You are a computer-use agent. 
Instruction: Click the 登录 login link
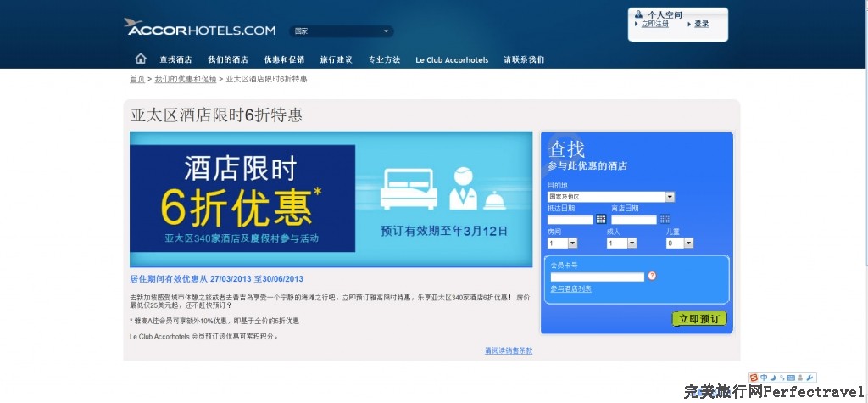702,25
